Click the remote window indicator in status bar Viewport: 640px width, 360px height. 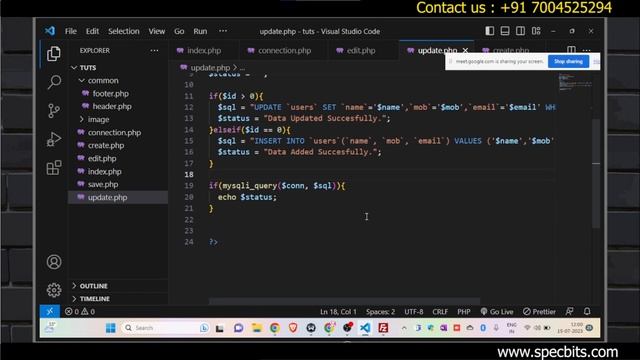pos(50,311)
